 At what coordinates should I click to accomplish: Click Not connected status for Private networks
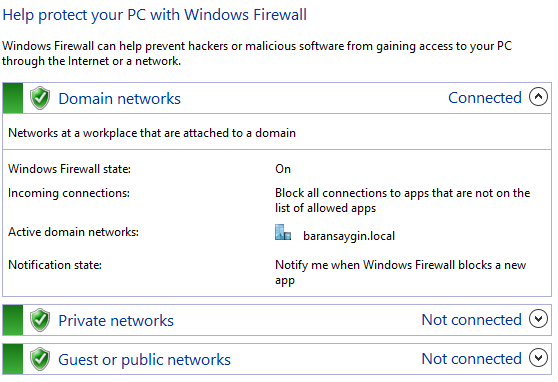coord(472,319)
